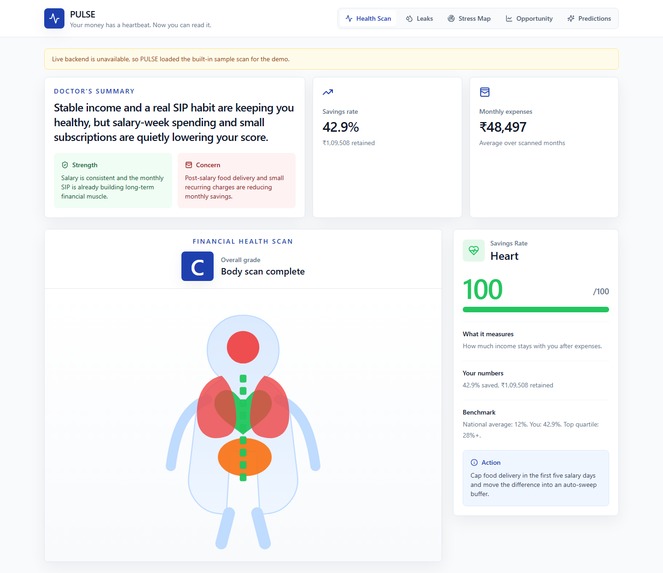
Task: Open the Stress Map tab
Action: [x=469, y=19]
